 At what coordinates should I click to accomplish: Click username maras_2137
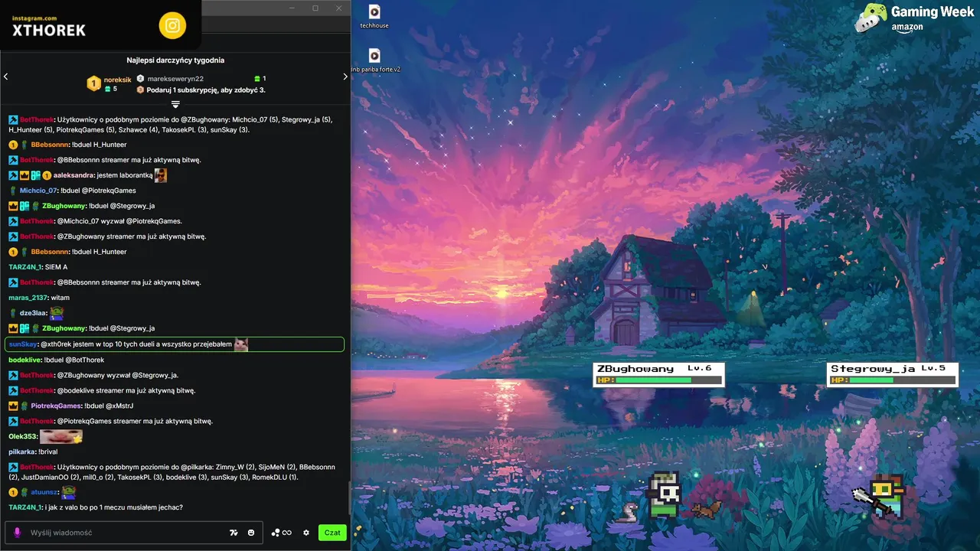click(x=28, y=298)
